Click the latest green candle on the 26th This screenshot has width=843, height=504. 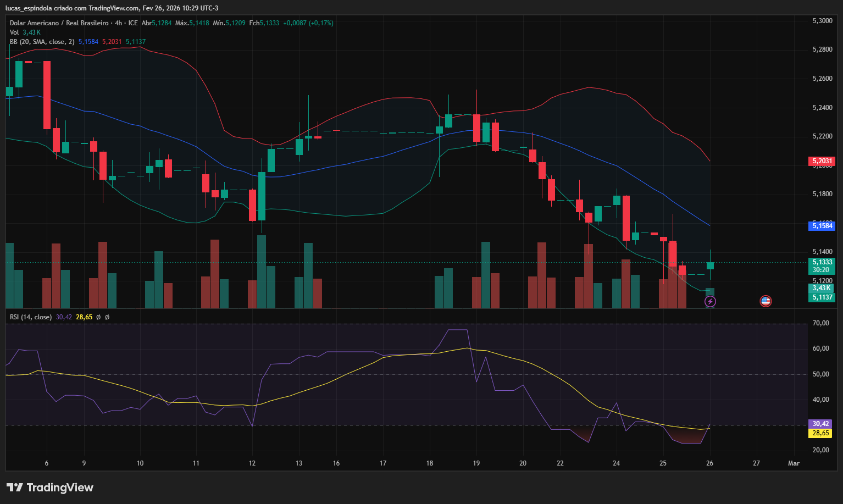click(710, 265)
